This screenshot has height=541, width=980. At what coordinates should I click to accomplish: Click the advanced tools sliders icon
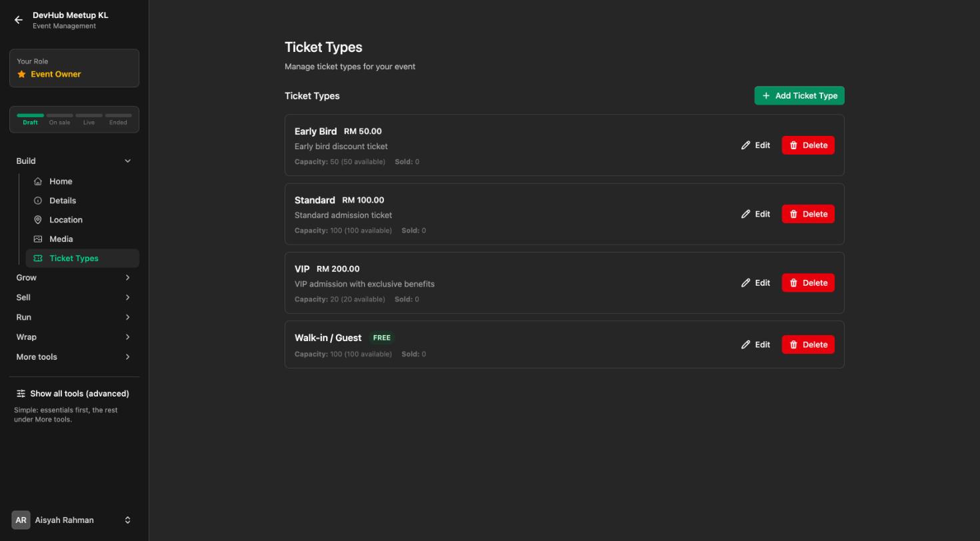(21, 394)
